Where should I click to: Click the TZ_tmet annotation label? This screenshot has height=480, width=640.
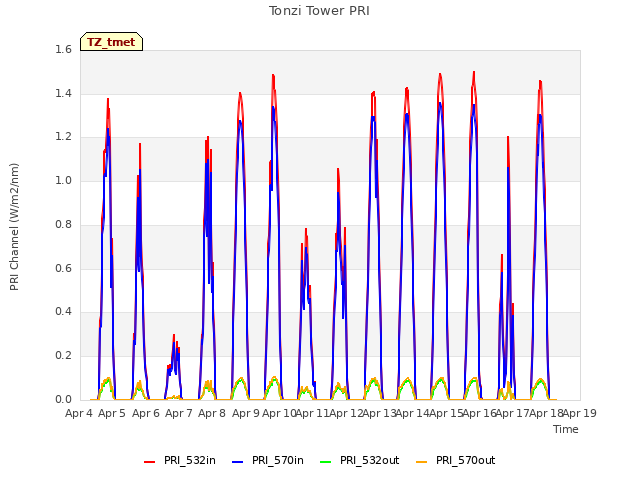tap(111, 42)
